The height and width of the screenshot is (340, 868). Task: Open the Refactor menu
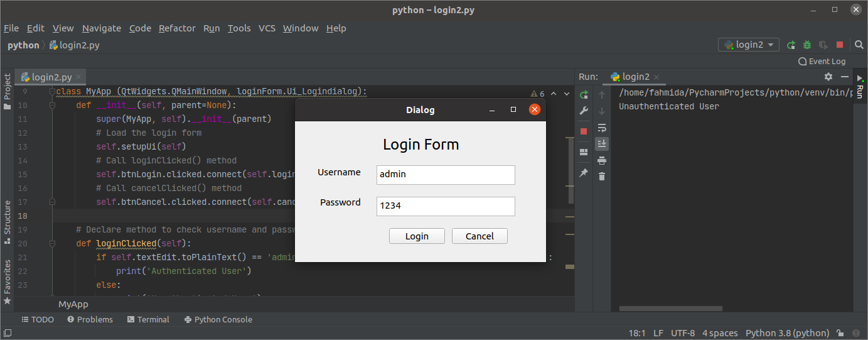[177, 28]
